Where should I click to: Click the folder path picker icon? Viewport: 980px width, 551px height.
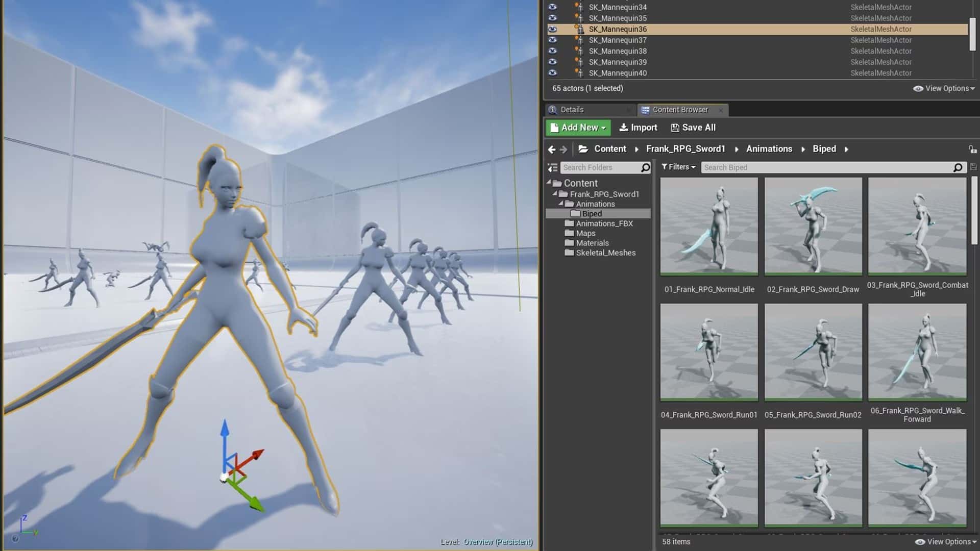pyautogui.click(x=583, y=149)
